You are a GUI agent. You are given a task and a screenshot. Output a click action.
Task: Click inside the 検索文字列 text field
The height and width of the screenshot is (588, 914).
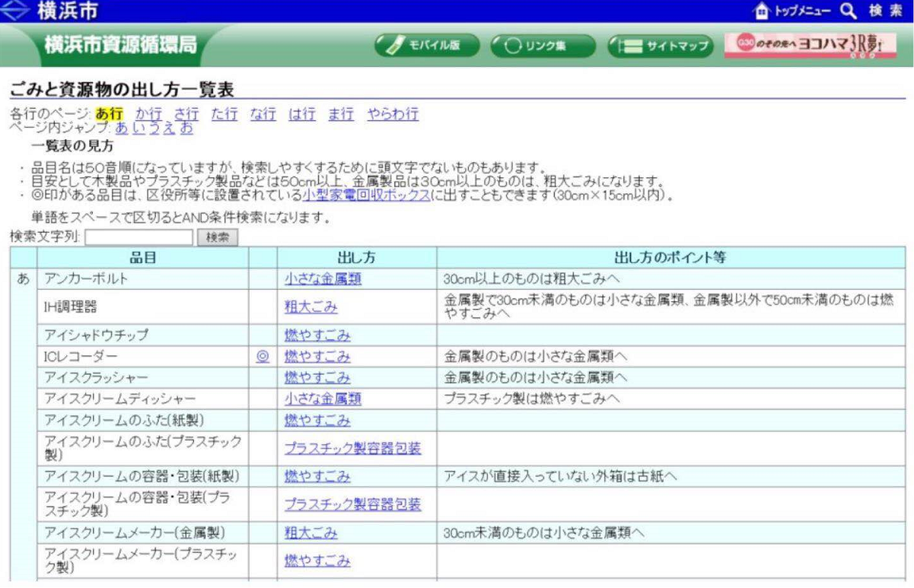point(139,237)
